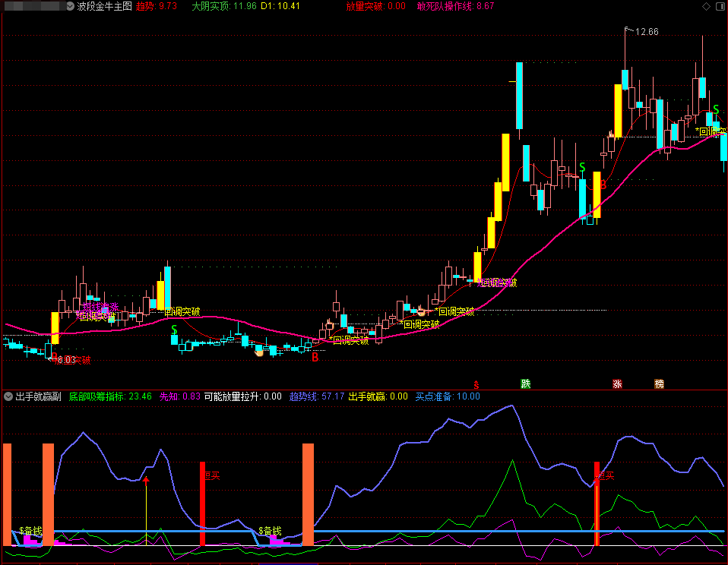Click the 敢死队操作线: 8.67 value
The width and height of the screenshot is (728, 565).
[x=455, y=6]
